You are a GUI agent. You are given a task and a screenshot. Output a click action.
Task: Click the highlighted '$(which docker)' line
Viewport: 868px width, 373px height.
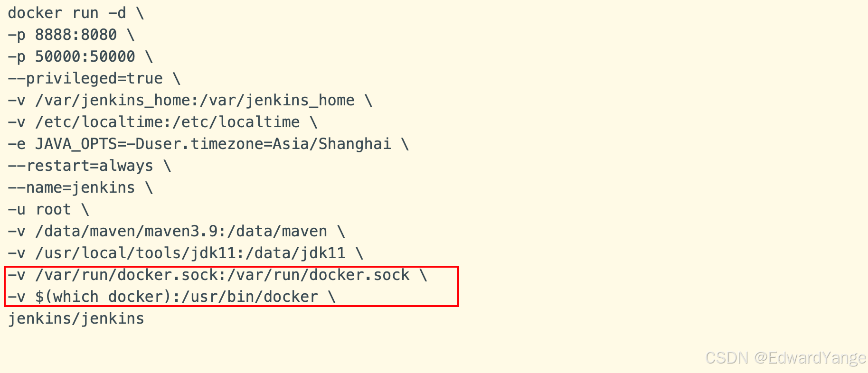[172, 297]
